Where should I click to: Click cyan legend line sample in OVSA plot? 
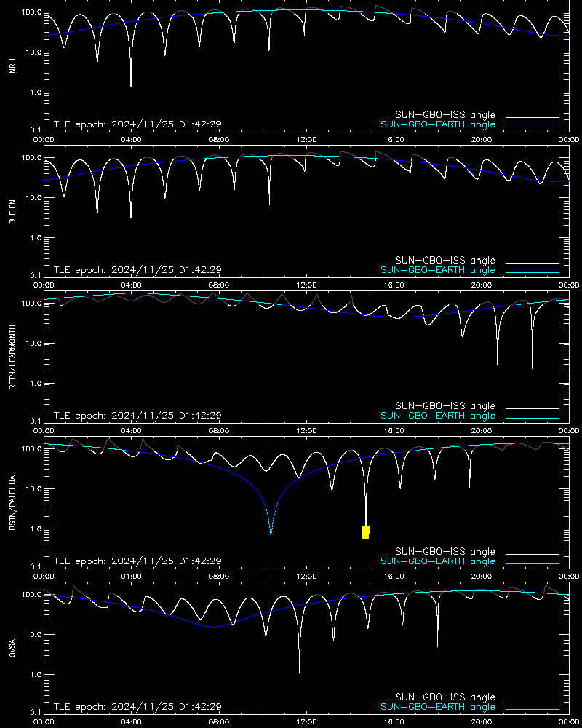[533, 709]
